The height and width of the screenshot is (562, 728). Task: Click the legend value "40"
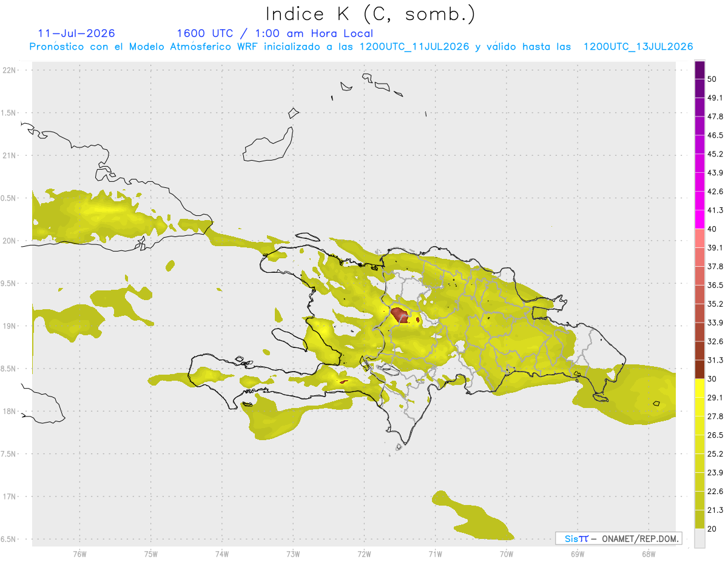click(x=712, y=229)
